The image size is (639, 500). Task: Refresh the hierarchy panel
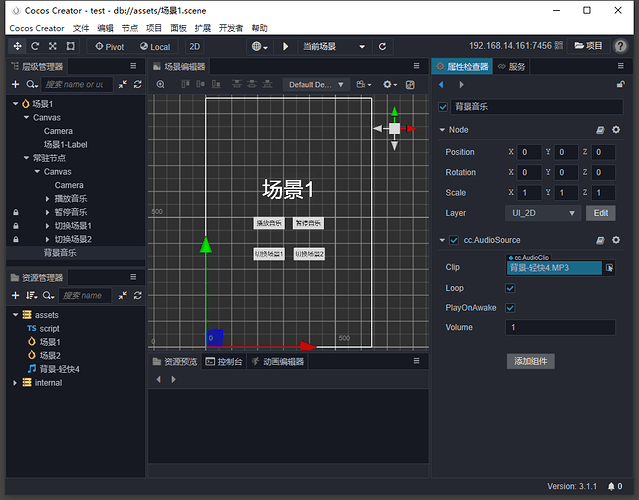(x=138, y=84)
